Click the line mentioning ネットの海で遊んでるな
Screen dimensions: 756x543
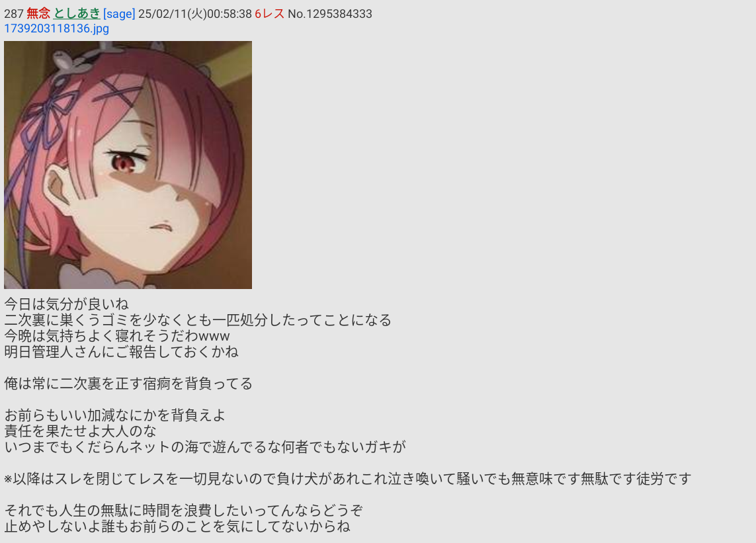tap(205, 447)
